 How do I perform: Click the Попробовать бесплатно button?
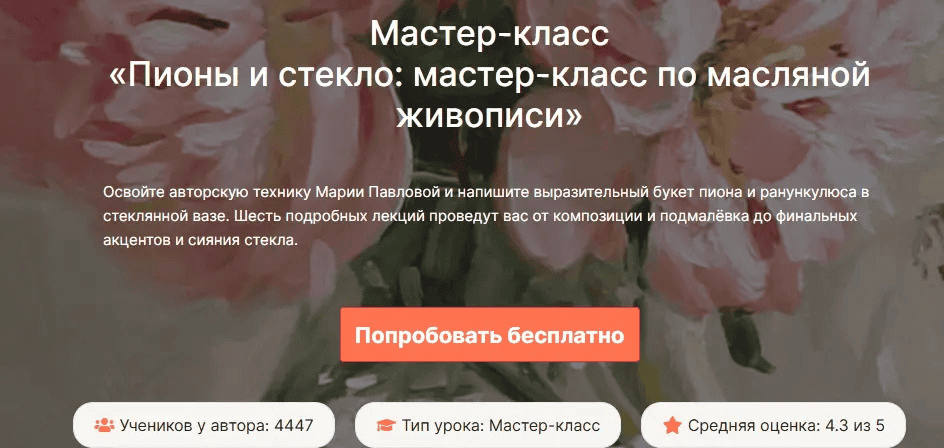coord(489,335)
